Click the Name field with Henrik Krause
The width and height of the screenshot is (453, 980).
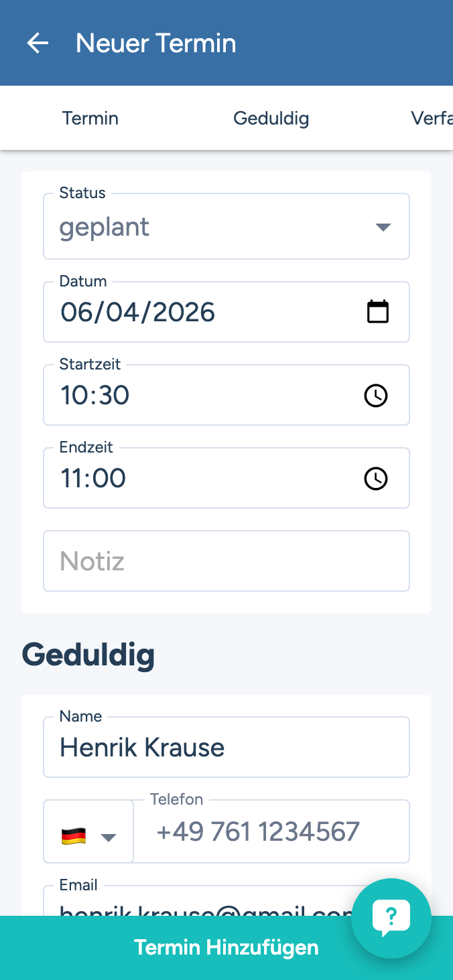pyautogui.click(x=226, y=748)
